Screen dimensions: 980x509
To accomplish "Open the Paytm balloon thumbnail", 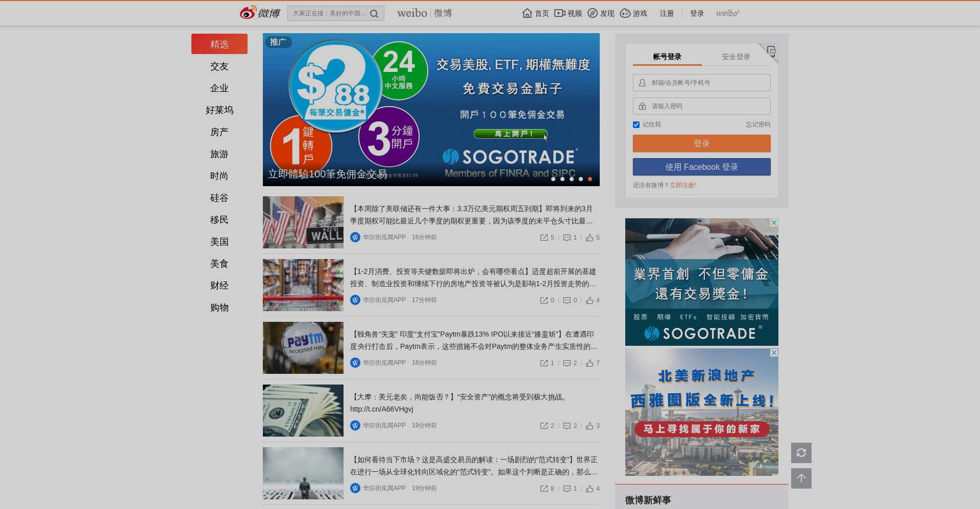I will [303, 348].
